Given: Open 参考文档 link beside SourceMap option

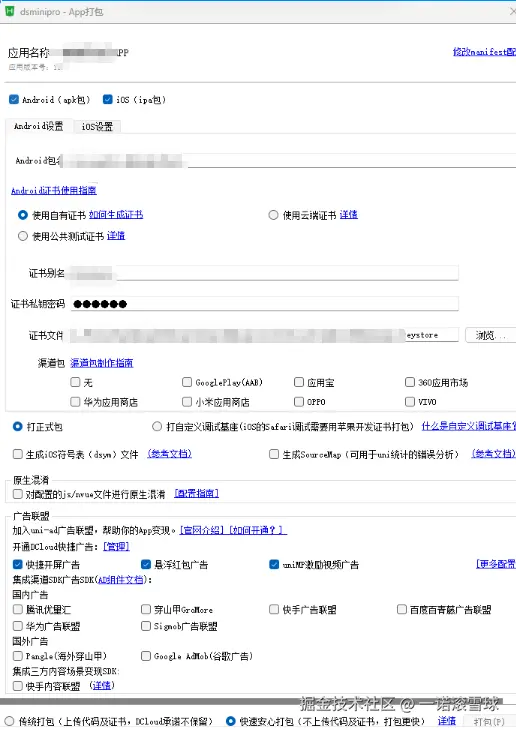Looking at the screenshot, I should (x=494, y=453).
